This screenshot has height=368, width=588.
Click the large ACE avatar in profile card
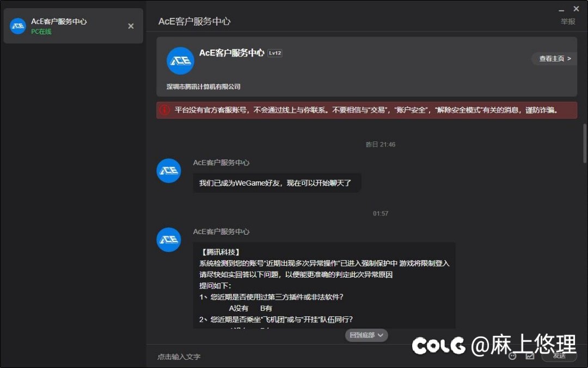point(180,61)
